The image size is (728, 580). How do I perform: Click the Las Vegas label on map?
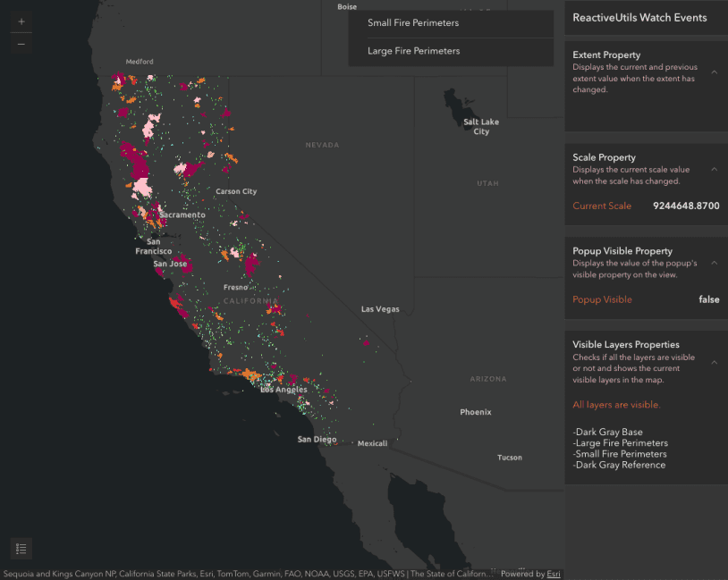(x=380, y=309)
